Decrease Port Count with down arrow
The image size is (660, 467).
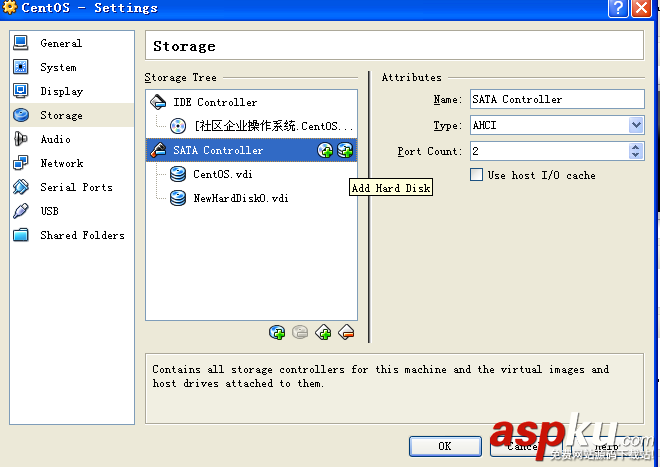pyautogui.click(x=636, y=155)
